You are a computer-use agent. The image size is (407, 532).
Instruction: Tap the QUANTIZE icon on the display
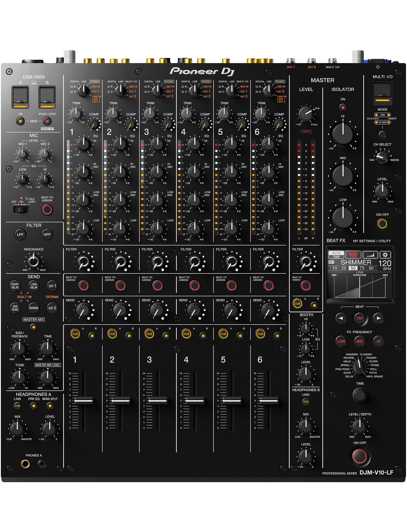[353, 255]
